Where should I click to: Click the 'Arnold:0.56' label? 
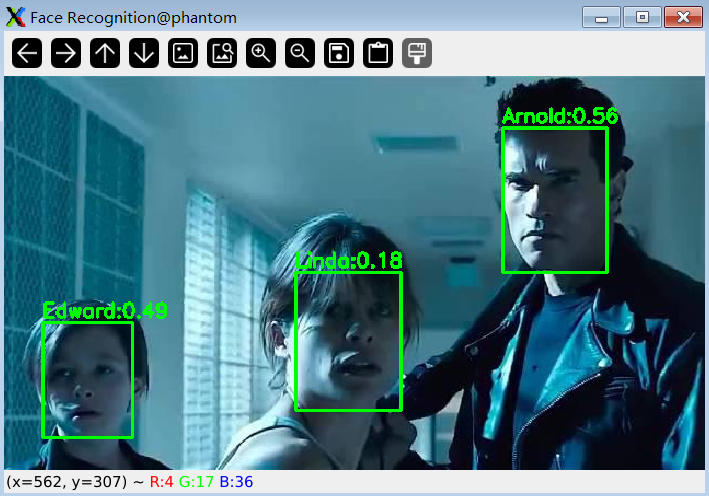coord(560,116)
